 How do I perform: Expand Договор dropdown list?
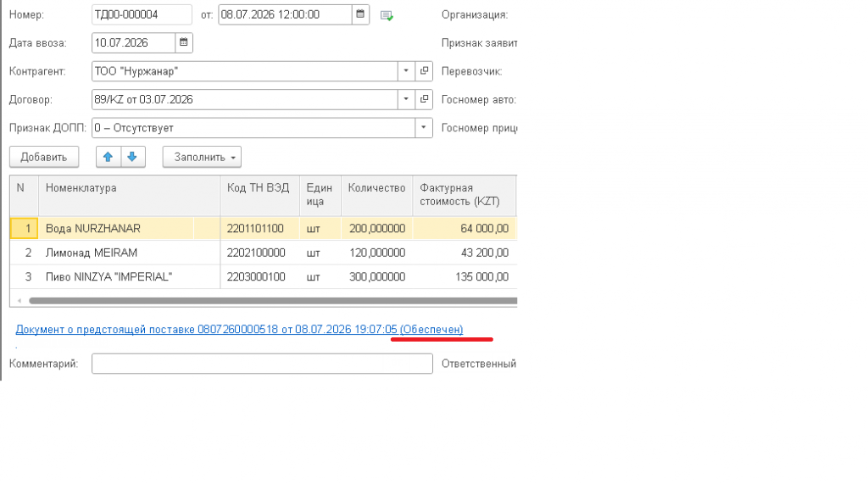coord(406,99)
